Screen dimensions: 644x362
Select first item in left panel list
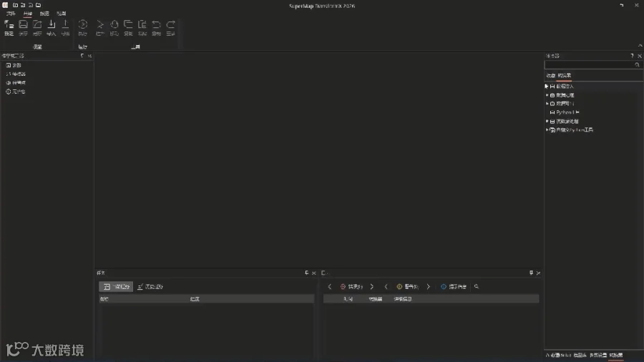coord(14,65)
